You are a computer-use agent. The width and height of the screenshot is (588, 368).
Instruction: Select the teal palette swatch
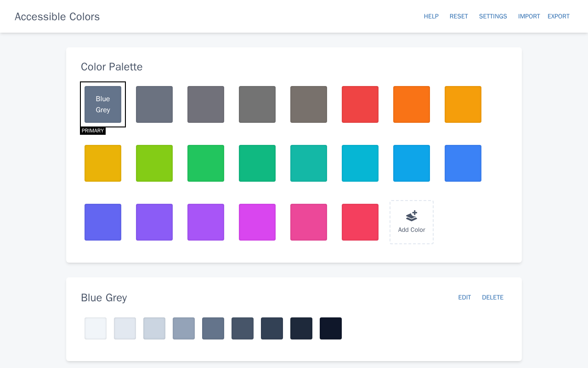309,163
